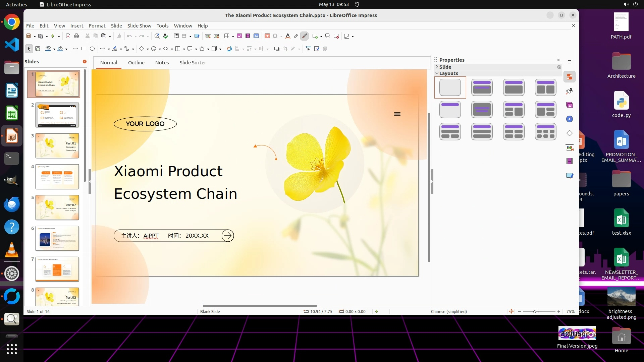Expand the Slide section in Properties

[x=445, y=67]
